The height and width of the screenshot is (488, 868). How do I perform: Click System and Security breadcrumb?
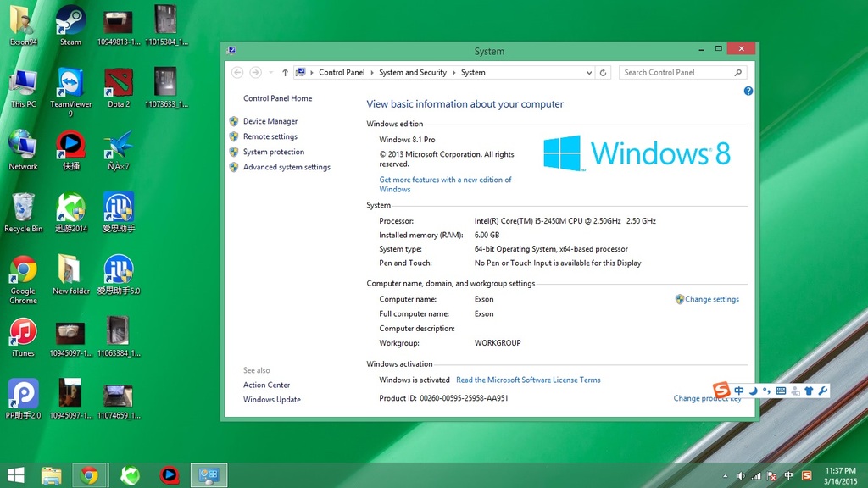[413, 73]
